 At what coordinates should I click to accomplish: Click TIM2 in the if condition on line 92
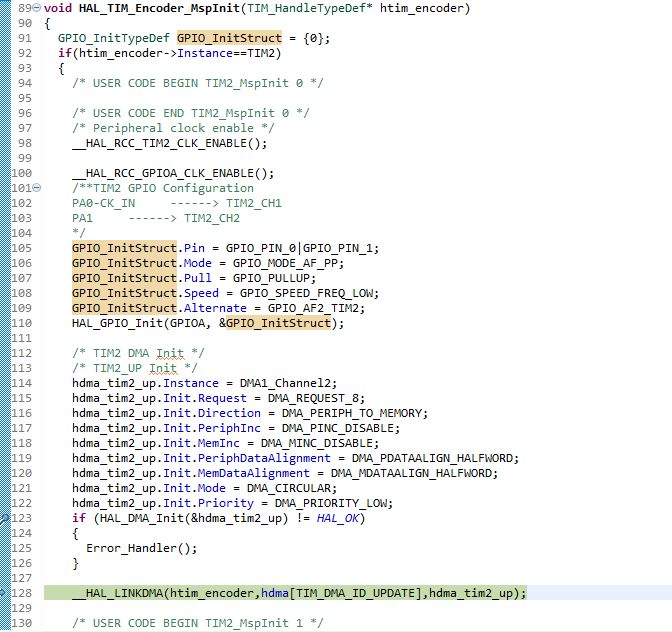click(x=261, y=54)
